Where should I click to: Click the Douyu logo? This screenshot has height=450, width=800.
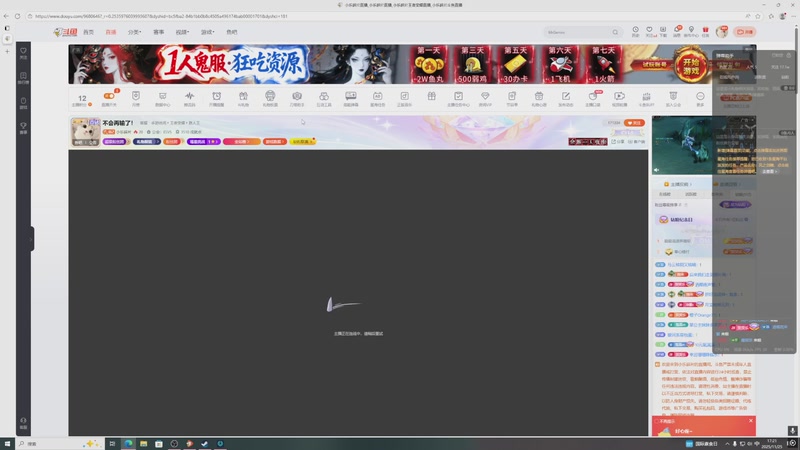pos(65,32)
